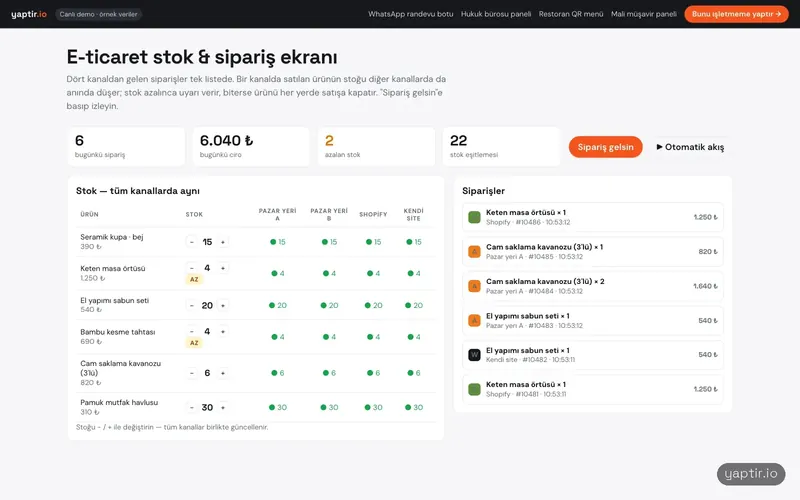This screenshot has height=500, width=800.
Task: Click the Sipariş gelsin button
Action: [606, 147]
